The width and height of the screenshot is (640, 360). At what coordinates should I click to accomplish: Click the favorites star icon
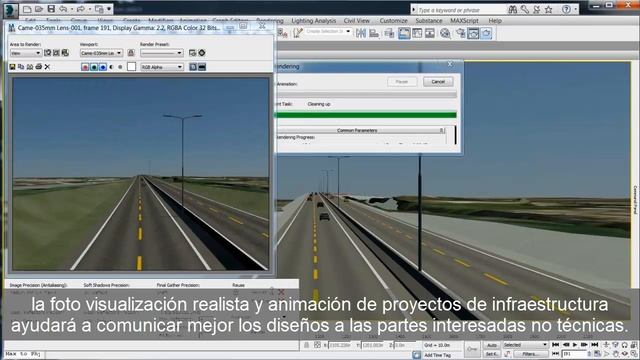pos(549,9)
